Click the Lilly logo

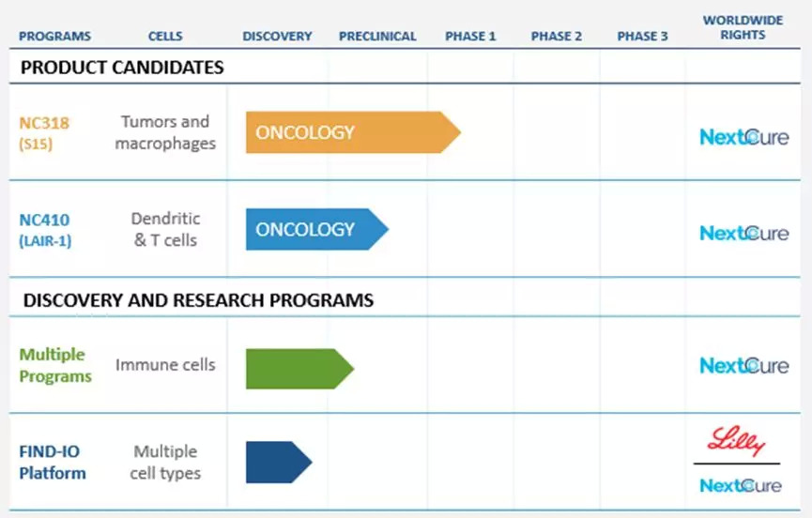(x=737, y=441)
